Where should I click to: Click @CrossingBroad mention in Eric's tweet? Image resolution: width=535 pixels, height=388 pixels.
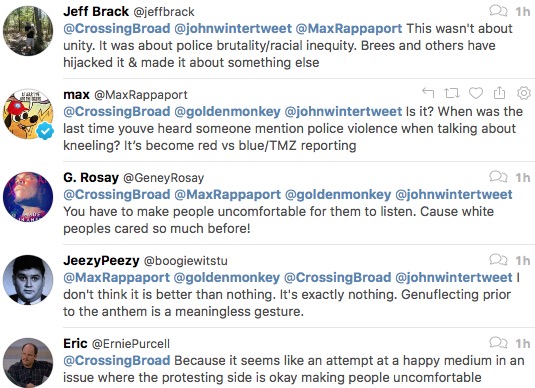coord(117,361)
